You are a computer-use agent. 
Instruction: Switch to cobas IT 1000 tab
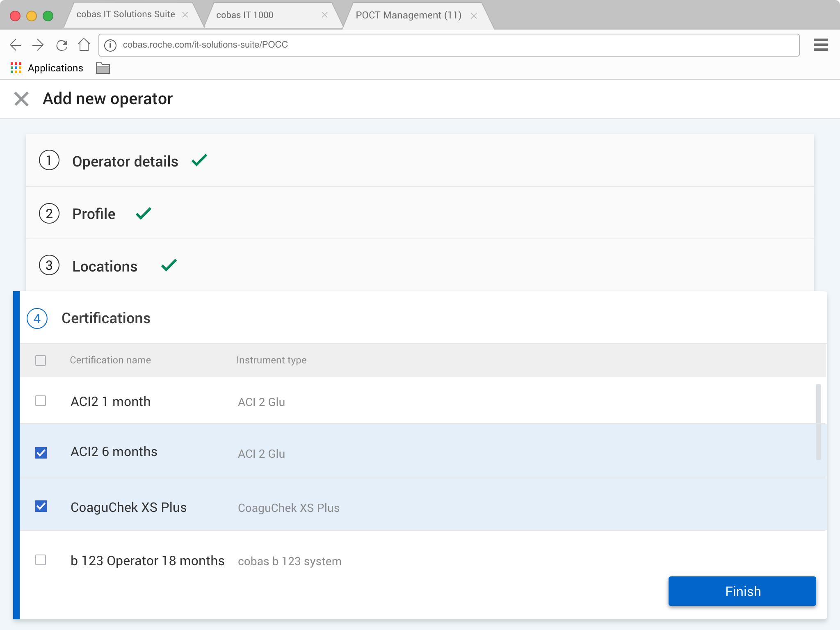(x=245, y=15)
